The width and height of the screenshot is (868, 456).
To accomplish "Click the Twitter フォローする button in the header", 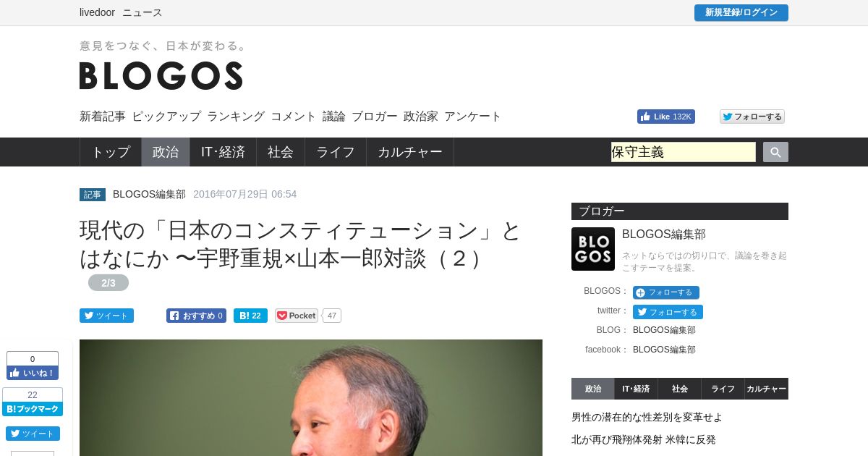I will 752,117.
